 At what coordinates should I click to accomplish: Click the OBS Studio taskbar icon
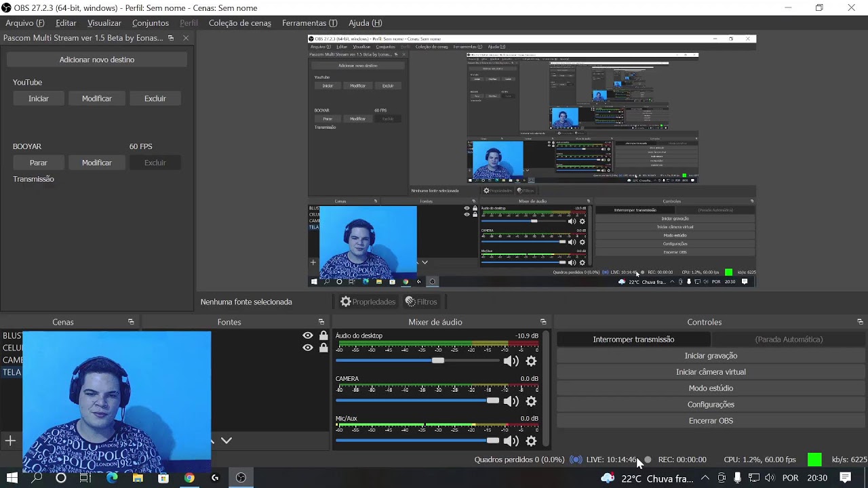pyautogui.click(x=241, y=478)
